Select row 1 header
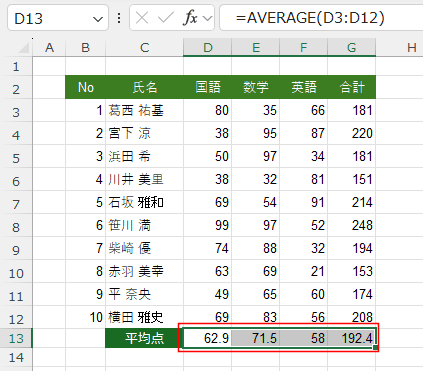 [16, 67]
